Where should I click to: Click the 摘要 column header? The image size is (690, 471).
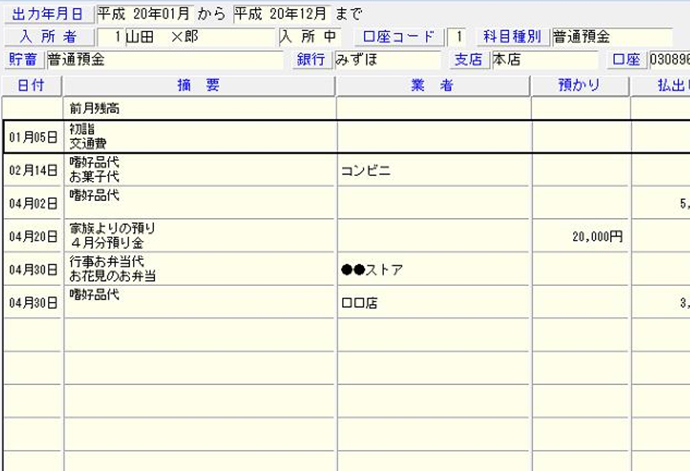[199, 85]
